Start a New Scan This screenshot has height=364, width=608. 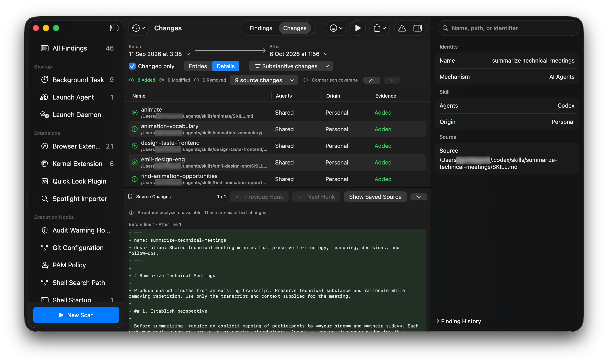pos(76,315)
